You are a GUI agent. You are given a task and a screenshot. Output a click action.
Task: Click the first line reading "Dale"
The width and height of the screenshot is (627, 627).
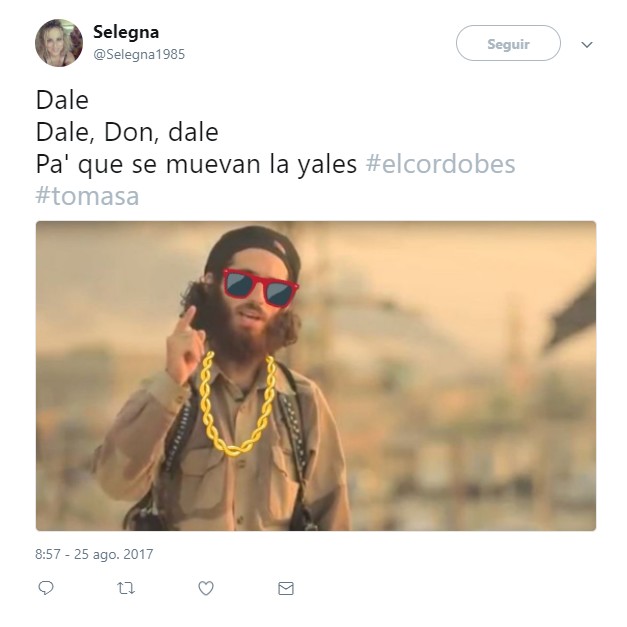(62, 100)
